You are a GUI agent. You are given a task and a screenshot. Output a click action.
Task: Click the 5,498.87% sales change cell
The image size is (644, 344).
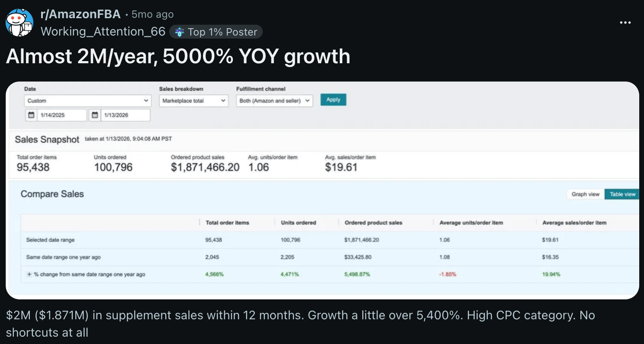[x=357, y=274]
